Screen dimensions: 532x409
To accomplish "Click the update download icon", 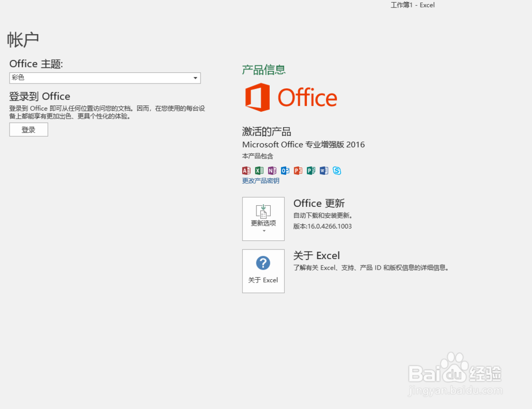I will tap(263, 211).
